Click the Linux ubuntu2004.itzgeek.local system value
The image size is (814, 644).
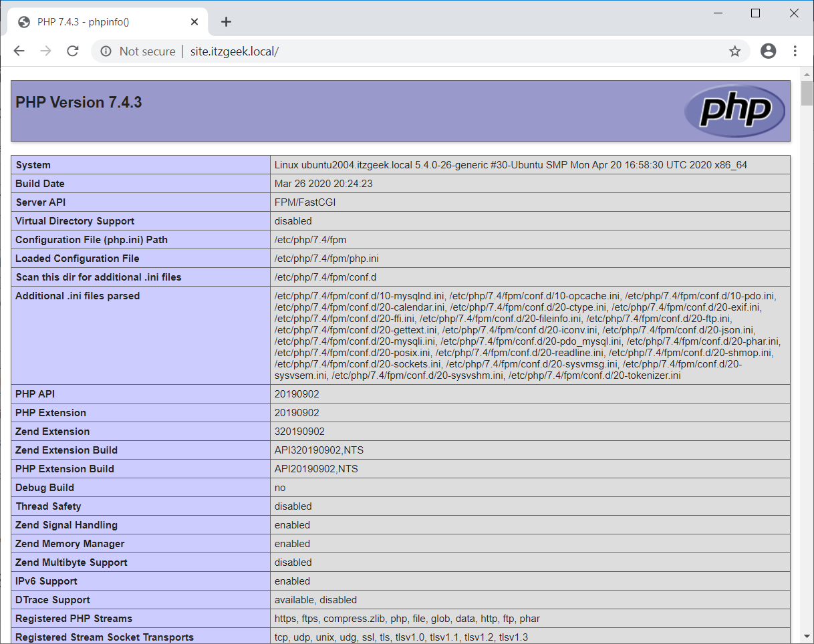(x=511, y=165)
